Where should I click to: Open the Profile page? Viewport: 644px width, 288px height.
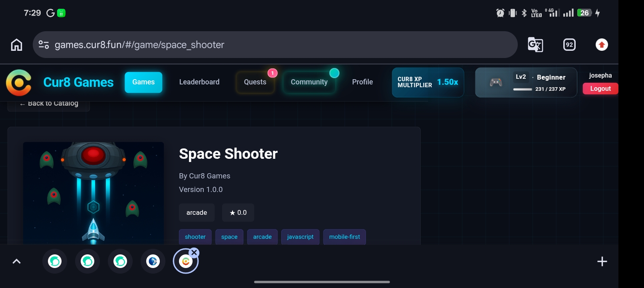(362, 82)
